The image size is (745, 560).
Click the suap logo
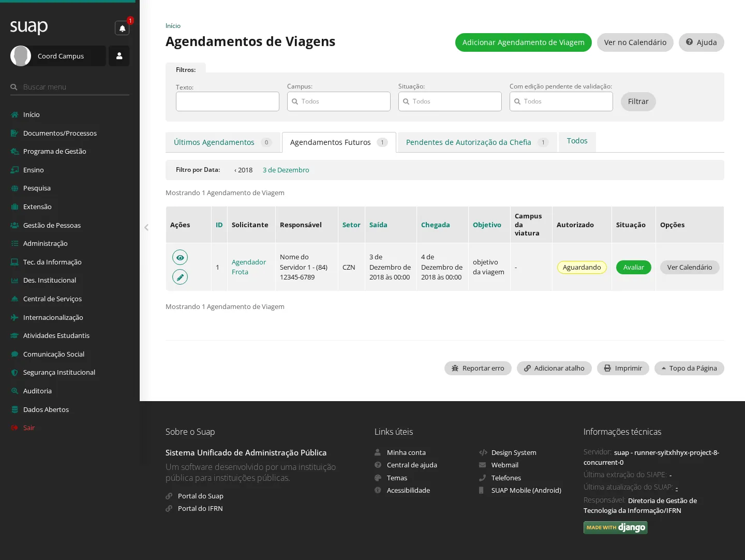[x=29, y=26]
